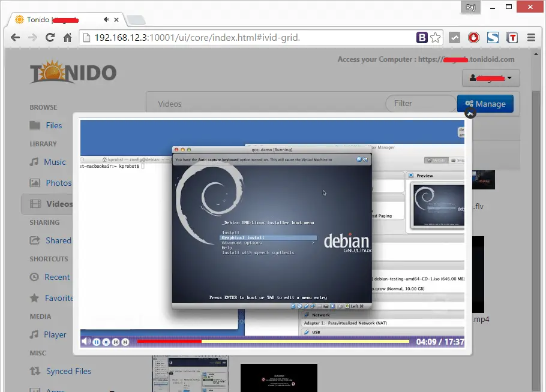The image size is (546, 392).
Task: Click the Videos film icon
Action: 35,204
